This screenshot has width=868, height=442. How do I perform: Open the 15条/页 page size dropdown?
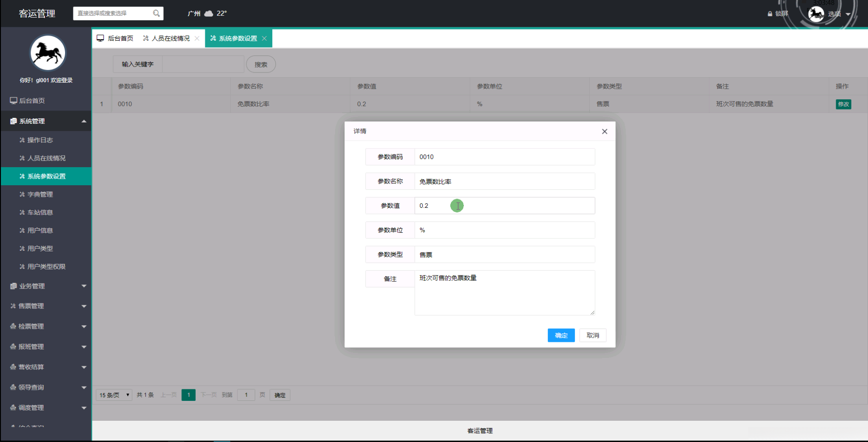pos(114,395)
